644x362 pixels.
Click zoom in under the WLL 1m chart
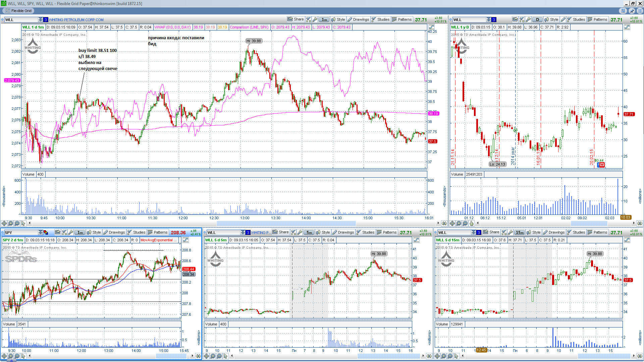(x=11, y=223)
